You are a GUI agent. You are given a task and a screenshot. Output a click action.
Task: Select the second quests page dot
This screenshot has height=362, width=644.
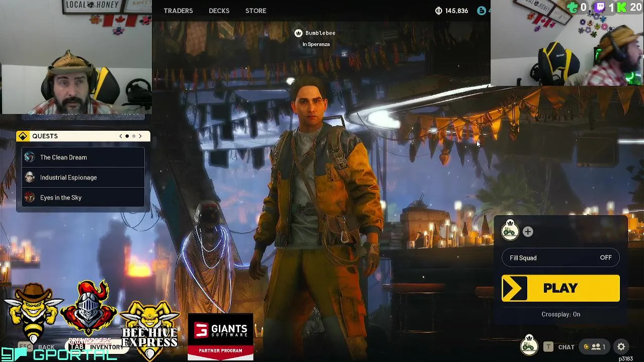point(134,136)
